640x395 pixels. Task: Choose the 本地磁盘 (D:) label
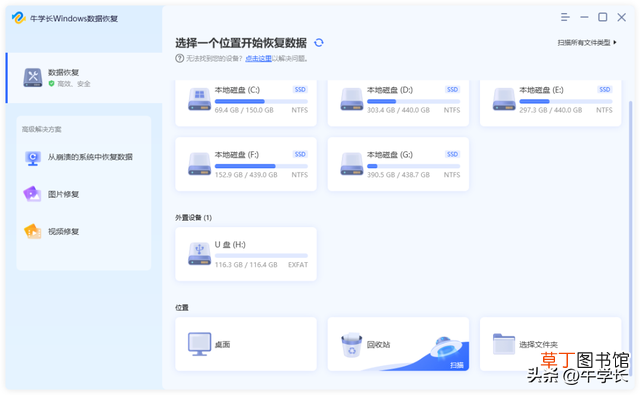click(390, 90)
